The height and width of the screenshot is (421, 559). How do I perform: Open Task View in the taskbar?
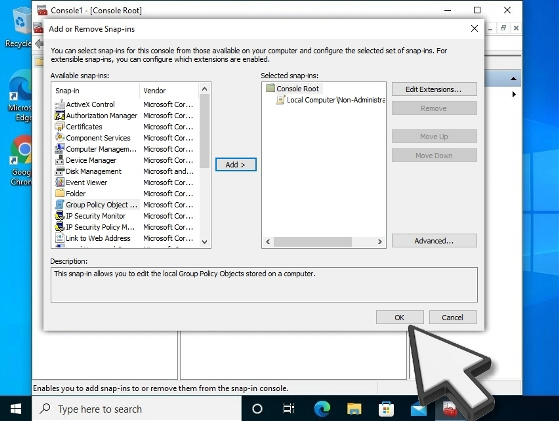click(288, 409)
